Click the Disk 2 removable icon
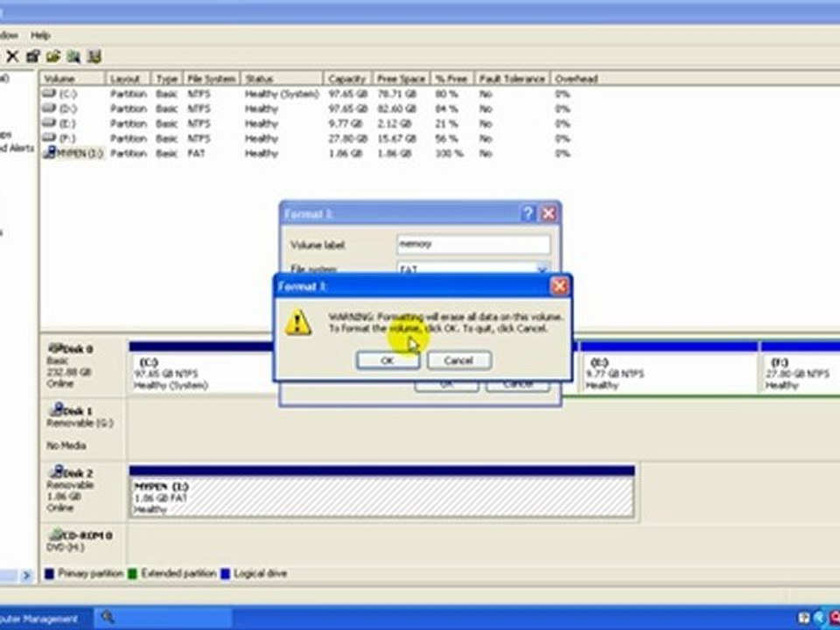The width and height of the screenshot is (840, 630). (56, 472)
